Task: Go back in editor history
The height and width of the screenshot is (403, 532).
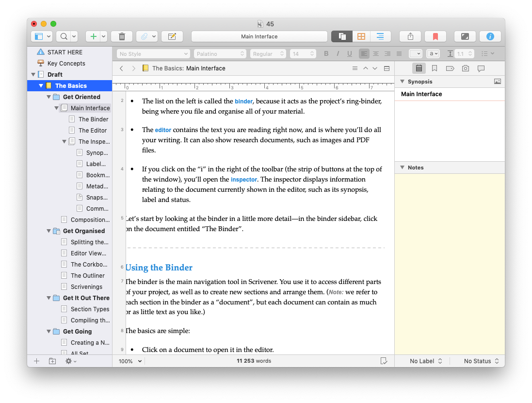Action: 121,68
